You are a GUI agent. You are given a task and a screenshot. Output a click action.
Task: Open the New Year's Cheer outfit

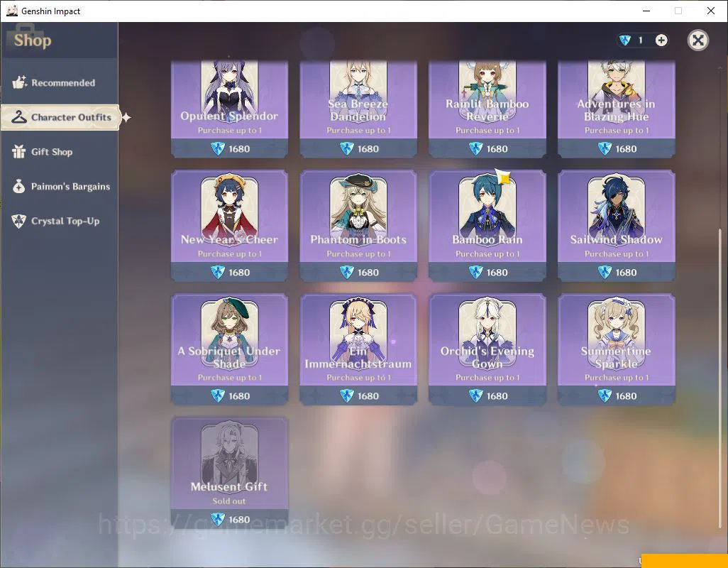229,226
